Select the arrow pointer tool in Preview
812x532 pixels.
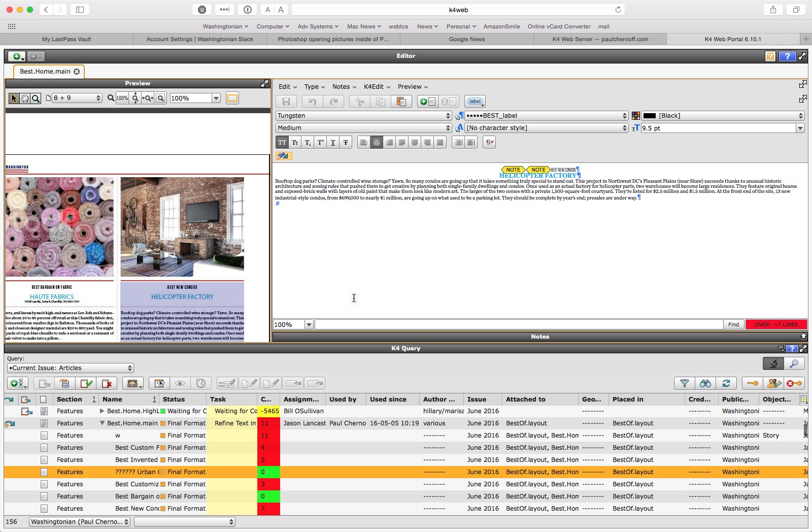click(14, 98)
